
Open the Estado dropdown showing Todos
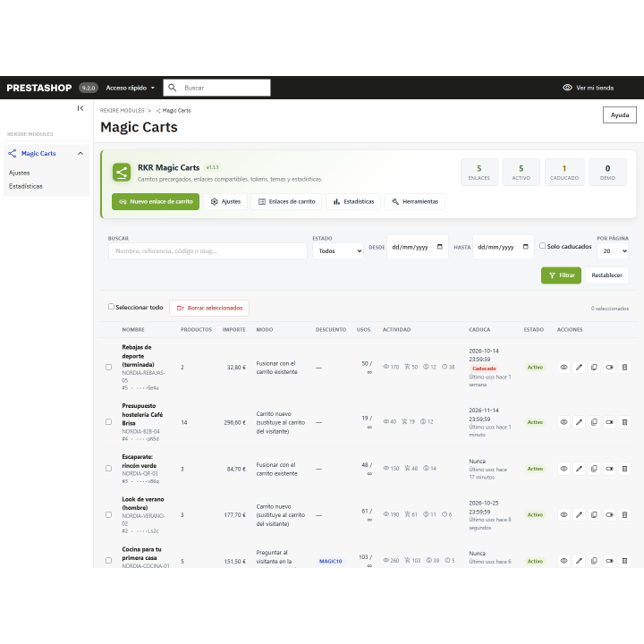click(x=338, y=251)
